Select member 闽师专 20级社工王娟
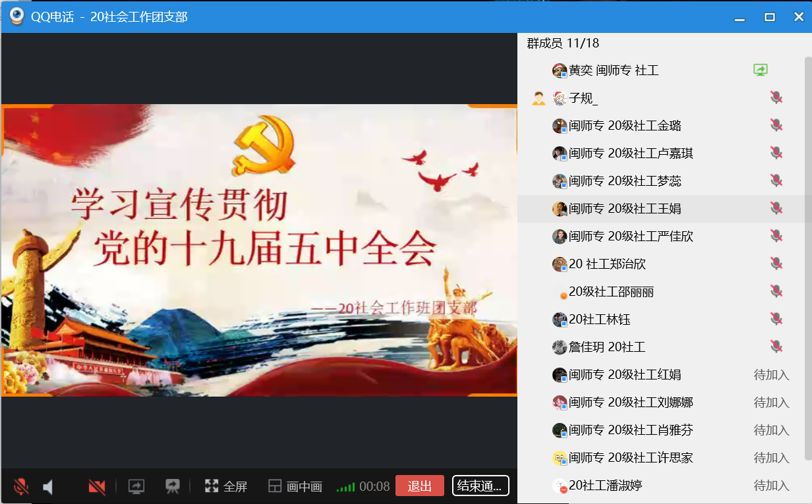 (x=625, y=209)
